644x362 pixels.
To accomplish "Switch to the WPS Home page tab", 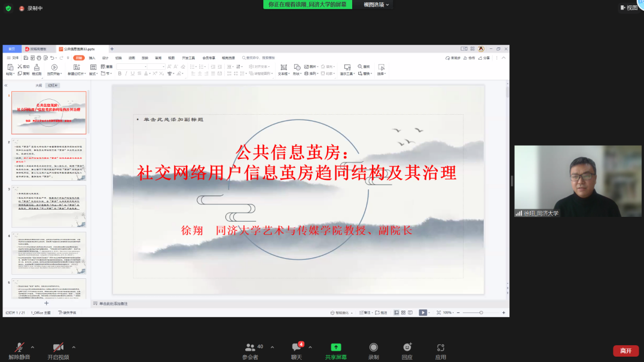I will (x=11, y=49).
